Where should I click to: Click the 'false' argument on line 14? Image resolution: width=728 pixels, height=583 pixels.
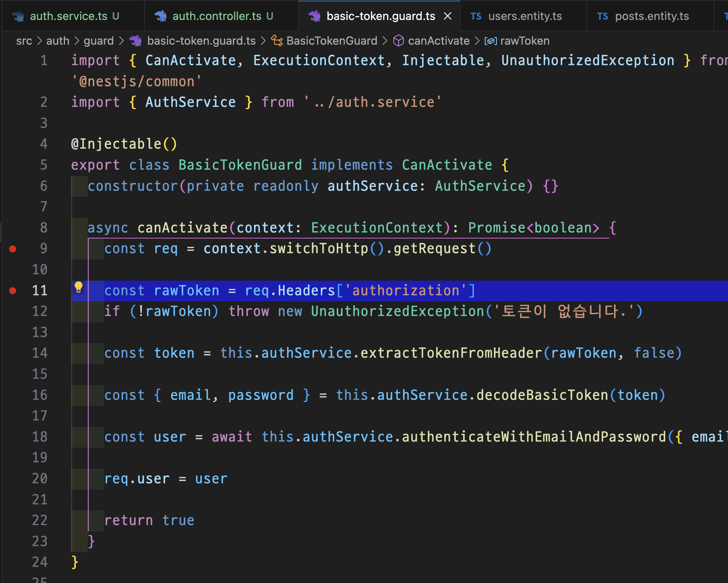tap(654, 353)
